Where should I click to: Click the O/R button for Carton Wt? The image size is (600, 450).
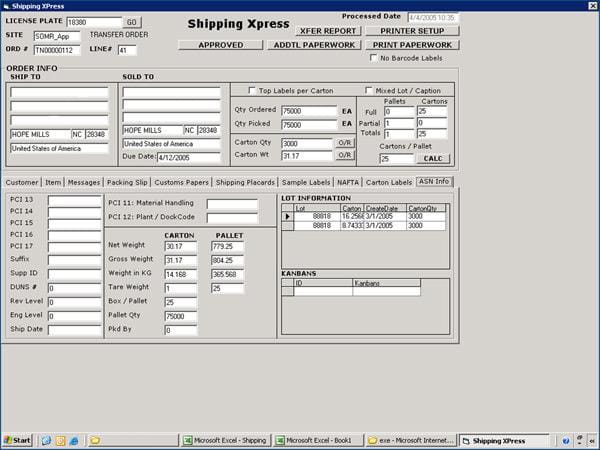click(345, 155)
